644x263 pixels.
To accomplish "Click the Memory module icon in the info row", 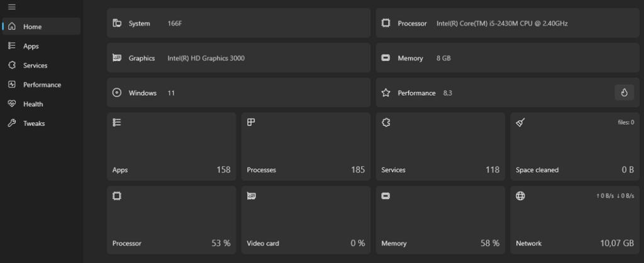I will 386,58.
